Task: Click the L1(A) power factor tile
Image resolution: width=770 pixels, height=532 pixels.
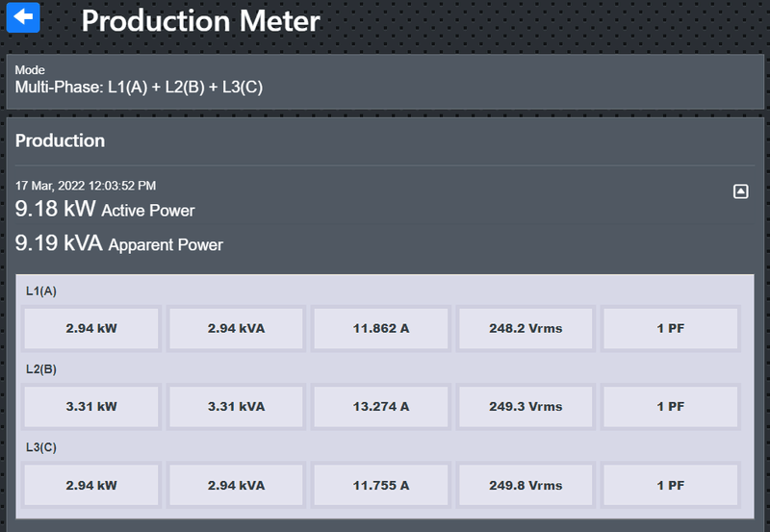Action: point(670,328)
